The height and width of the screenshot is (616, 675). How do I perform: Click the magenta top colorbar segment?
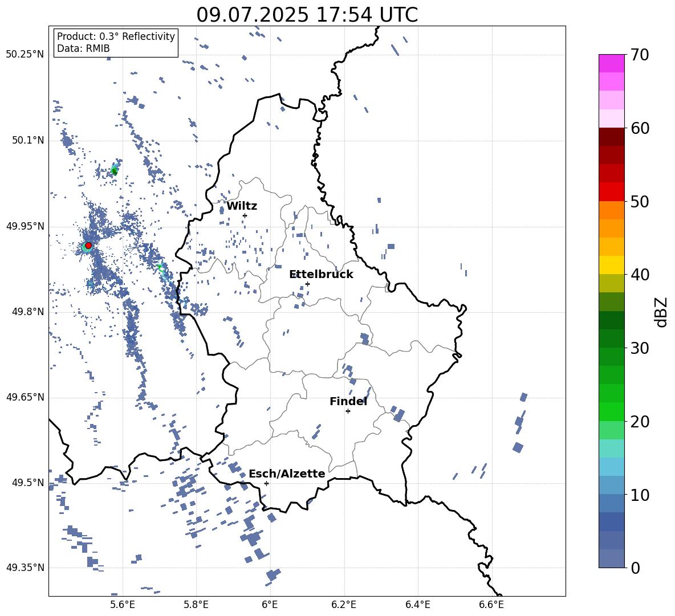[x=612, y=63]
